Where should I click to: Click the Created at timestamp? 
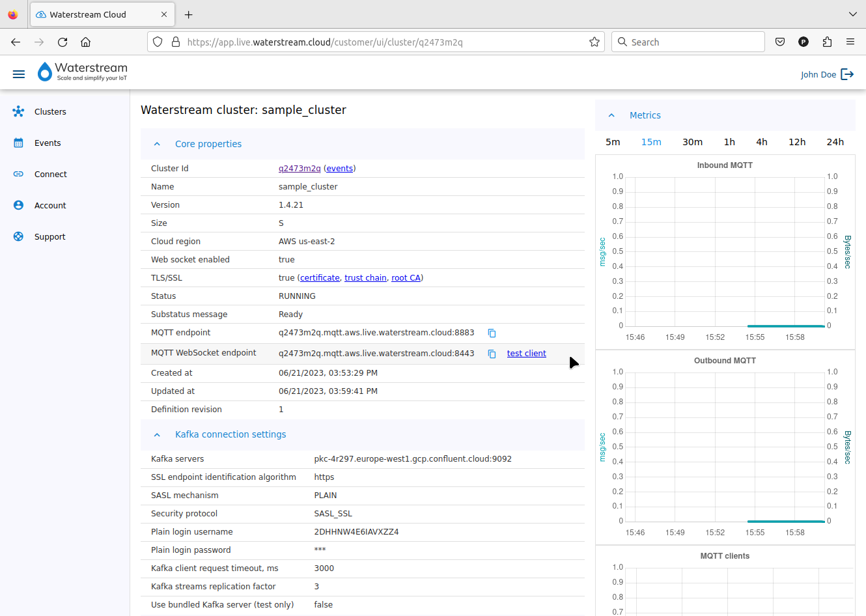click(x=328, y=372)
